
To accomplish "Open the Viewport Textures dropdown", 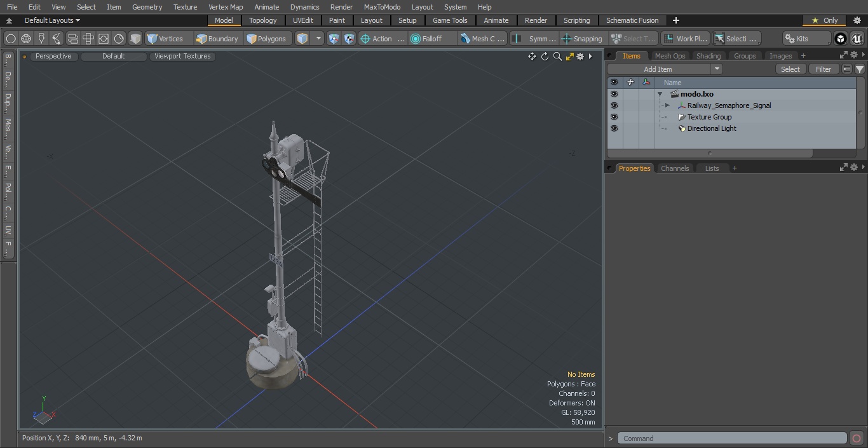I will [x=182, y=56].
